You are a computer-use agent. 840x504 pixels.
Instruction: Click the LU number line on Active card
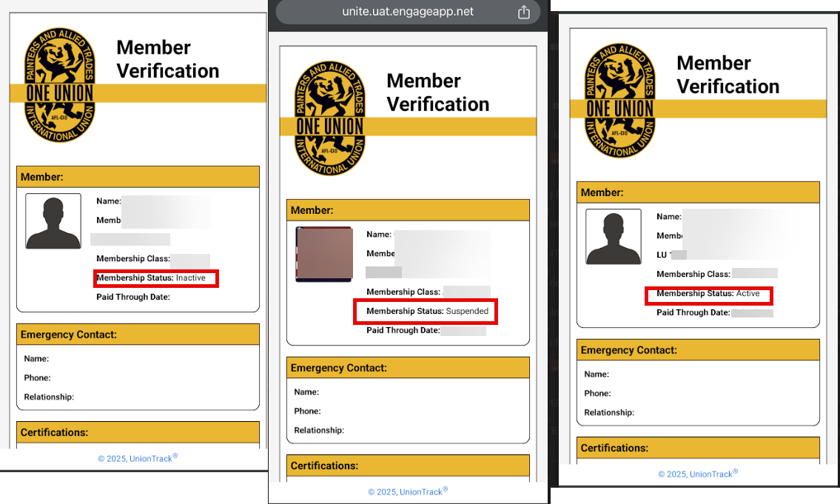tap(672, 255)
